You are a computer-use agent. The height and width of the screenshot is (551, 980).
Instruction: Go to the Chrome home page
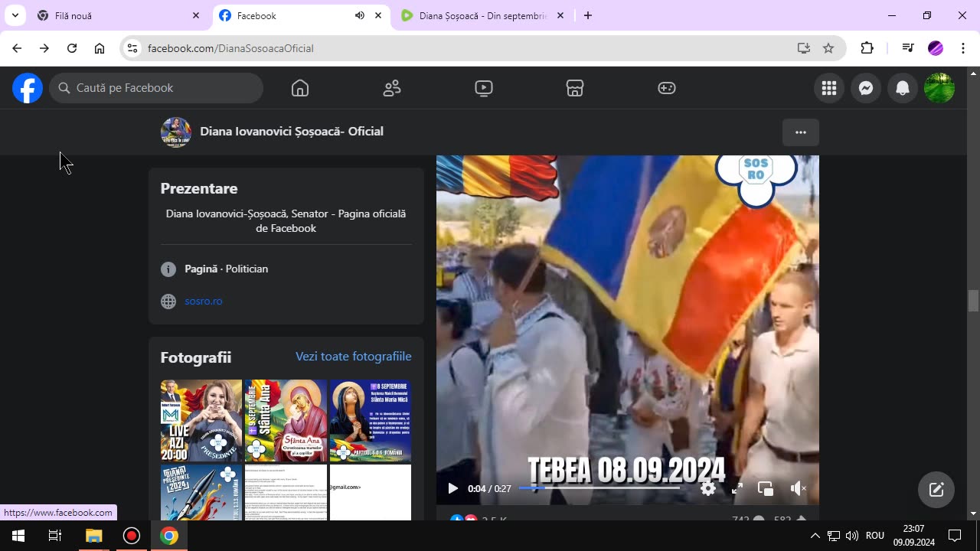click(x=100, y=48)
